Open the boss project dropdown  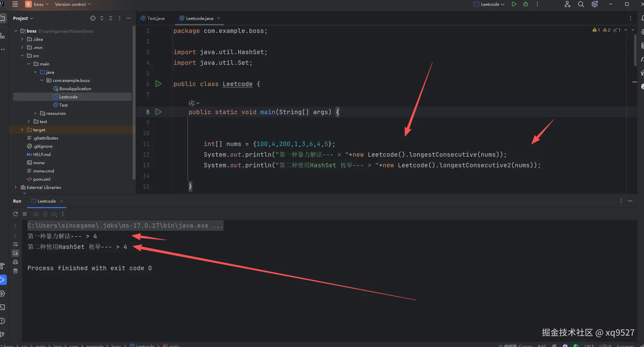pyautogui.click(x=37, y=4)
